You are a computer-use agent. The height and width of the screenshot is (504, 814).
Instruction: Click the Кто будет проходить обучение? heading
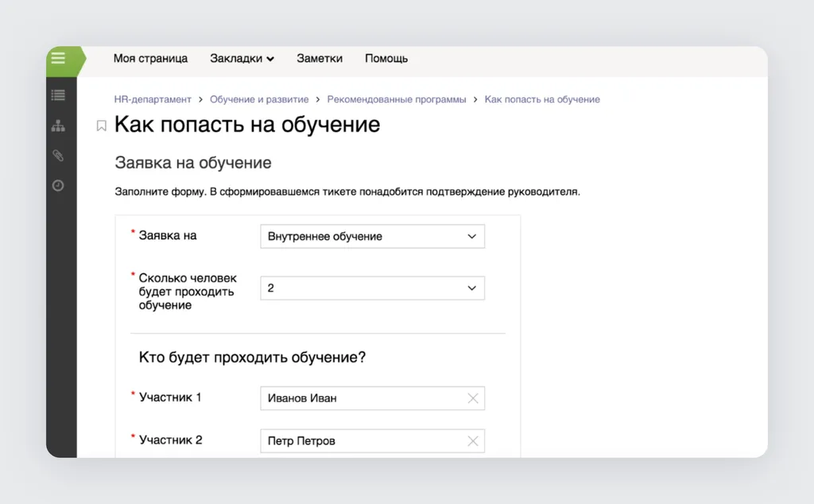click(252, 357)
